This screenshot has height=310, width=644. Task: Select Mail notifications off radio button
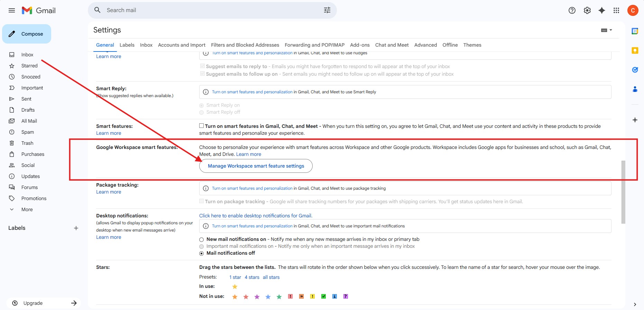tap(201, 253)
